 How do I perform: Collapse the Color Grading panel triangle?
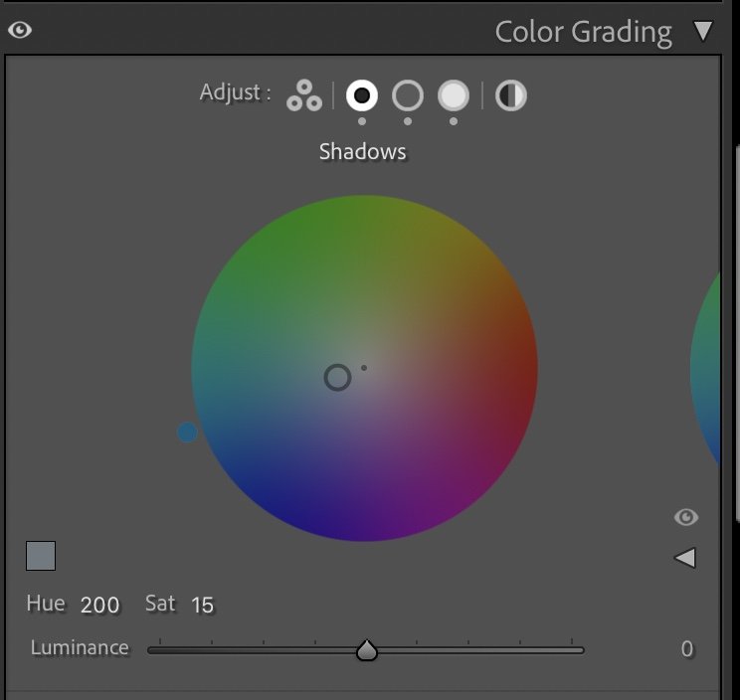[703, 31]
